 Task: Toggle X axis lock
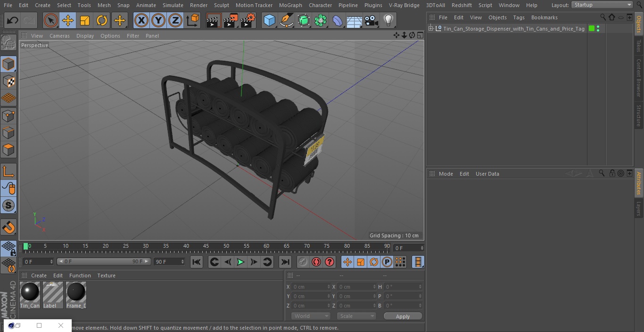[141, 20]
